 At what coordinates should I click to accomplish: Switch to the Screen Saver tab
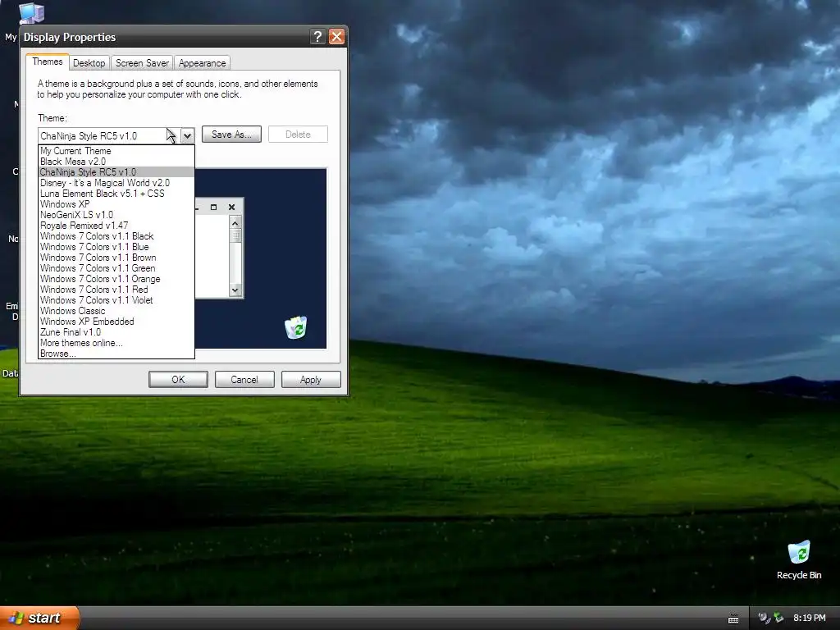142,62
